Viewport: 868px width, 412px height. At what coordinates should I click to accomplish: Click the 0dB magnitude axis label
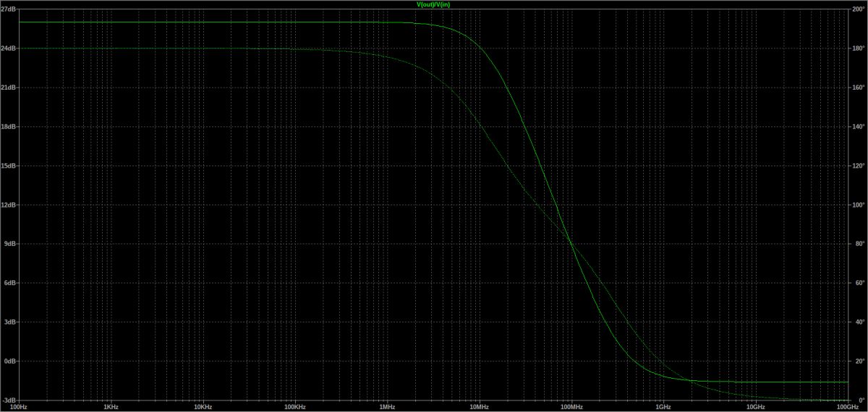pos(9,361)
